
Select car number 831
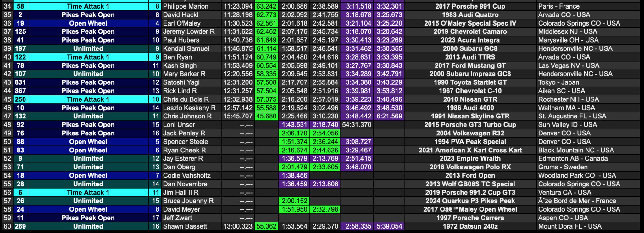tap(20, 82)
